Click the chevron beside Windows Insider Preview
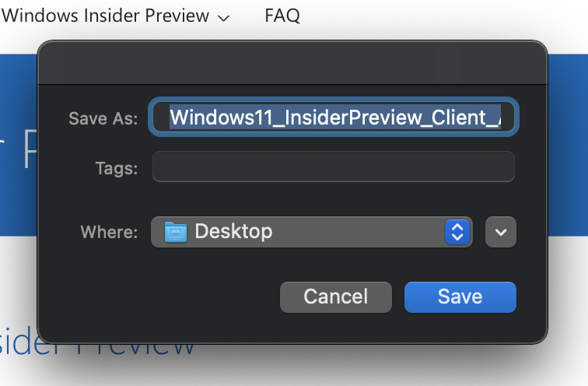 (x=223, y=18)
